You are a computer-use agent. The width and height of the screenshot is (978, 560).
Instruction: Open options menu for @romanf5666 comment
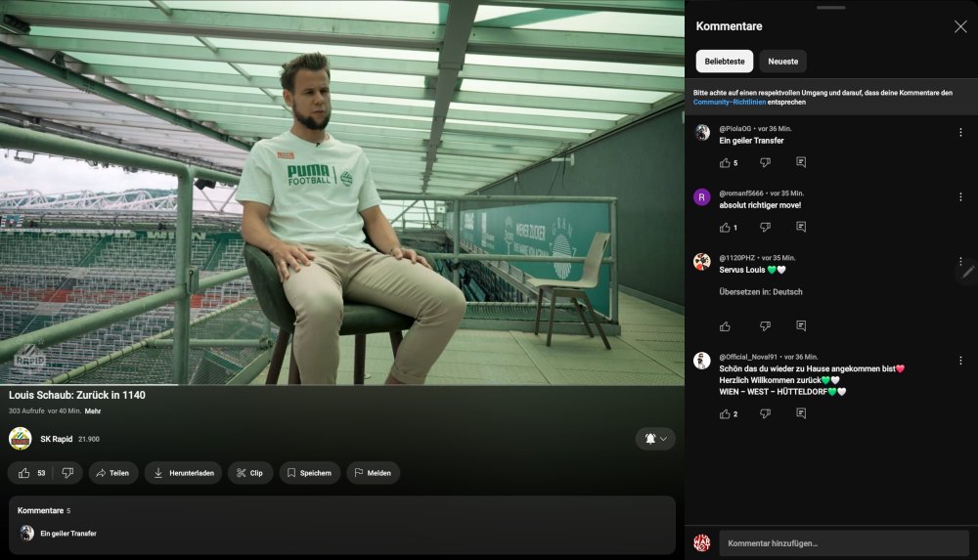pyautogui.click(x=960, y=197)
